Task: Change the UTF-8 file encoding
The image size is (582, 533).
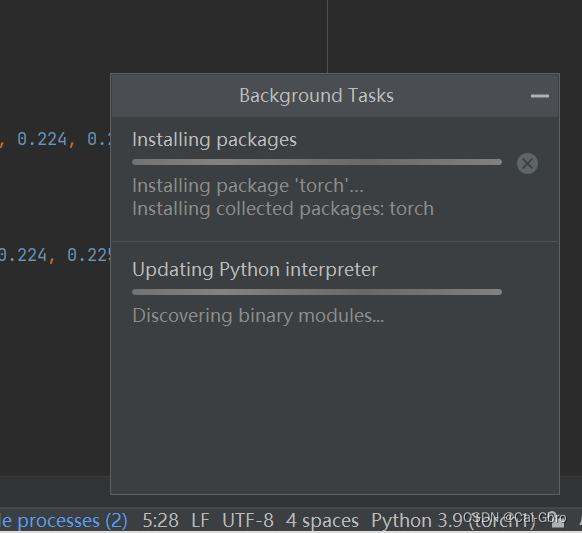Action: click(248, 520)
